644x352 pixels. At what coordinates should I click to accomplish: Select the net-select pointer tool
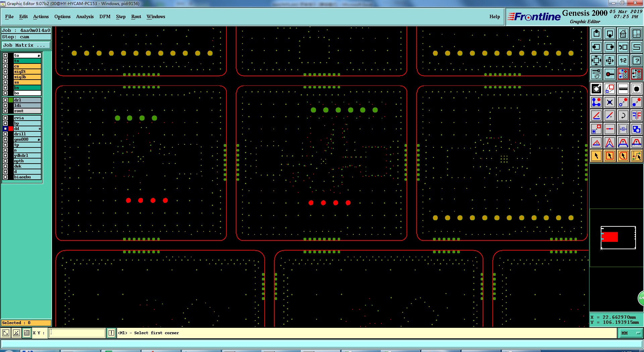[636, 156]
